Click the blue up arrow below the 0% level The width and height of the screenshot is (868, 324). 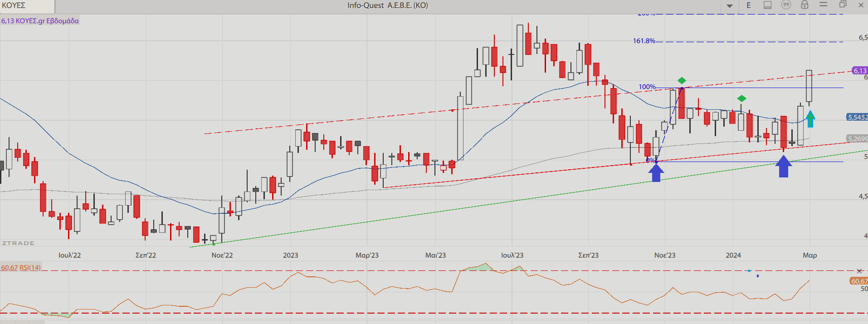(x=656, y=173)
